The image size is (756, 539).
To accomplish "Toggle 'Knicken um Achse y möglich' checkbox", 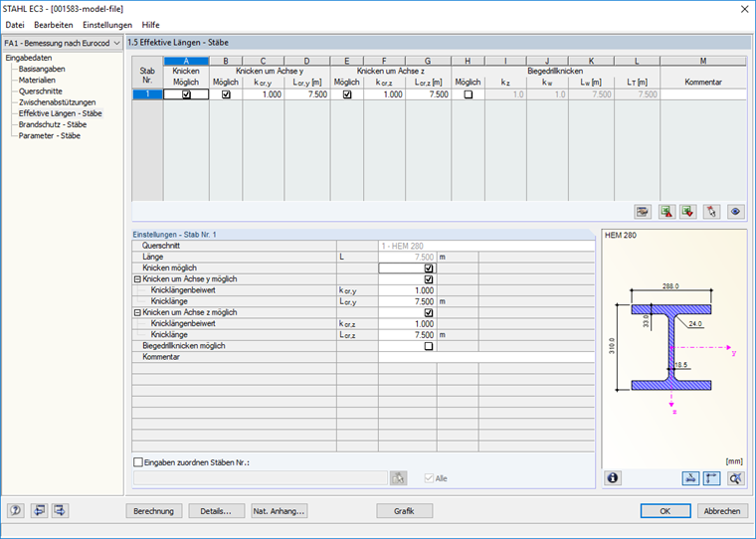I will click(429, 279).
